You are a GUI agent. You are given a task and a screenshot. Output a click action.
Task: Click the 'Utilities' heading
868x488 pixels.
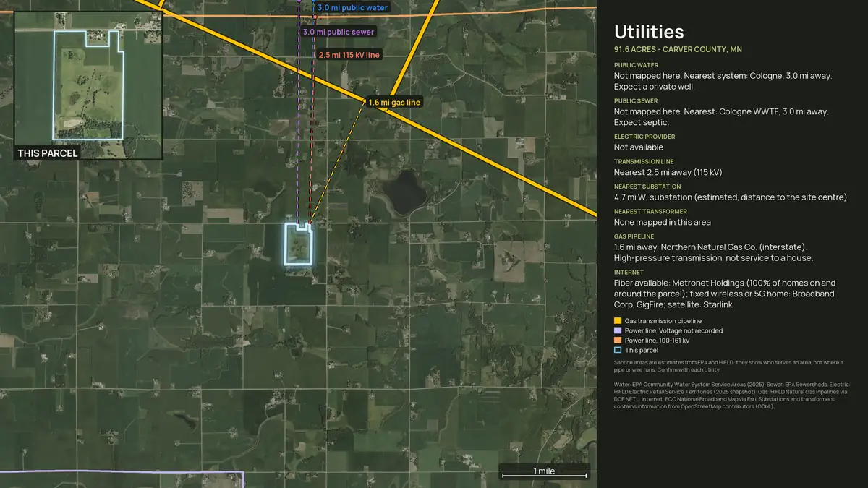click(x=649, y=32)
